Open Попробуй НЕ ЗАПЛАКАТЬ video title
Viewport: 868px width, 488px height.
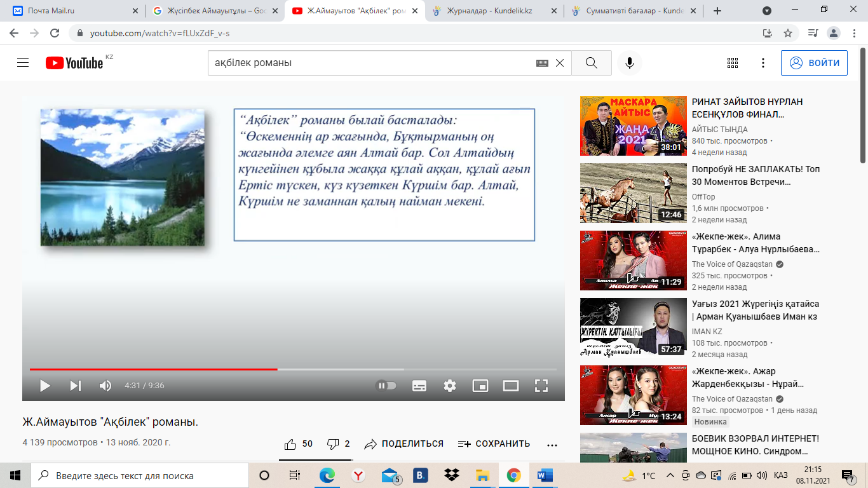[756, 175]
